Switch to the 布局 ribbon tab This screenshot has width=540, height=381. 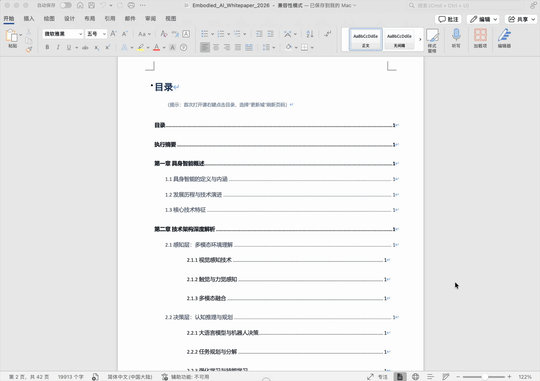point(90,19)
